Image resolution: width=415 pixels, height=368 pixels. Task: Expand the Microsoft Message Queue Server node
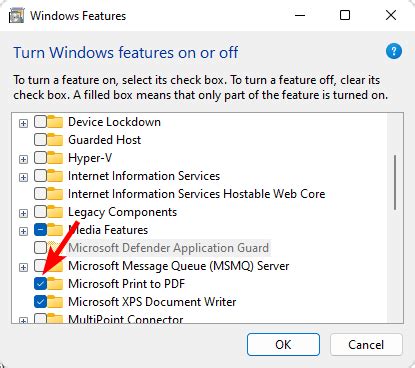[23, 267]
